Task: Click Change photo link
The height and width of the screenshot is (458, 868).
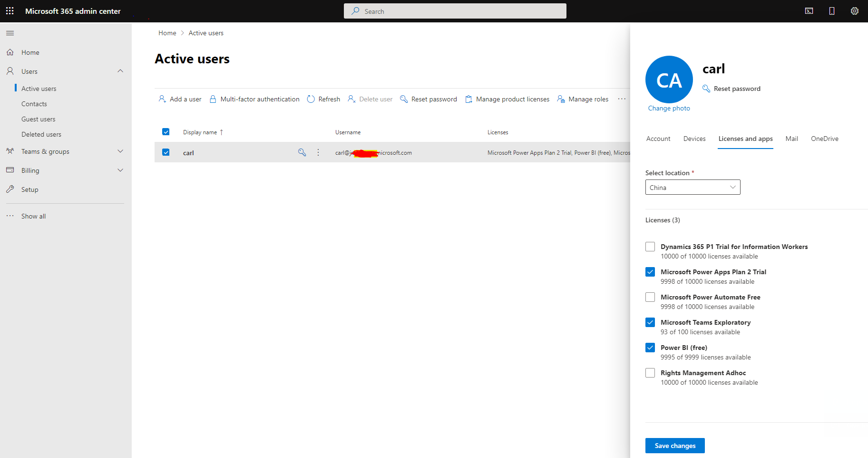Action: point(669,108)
